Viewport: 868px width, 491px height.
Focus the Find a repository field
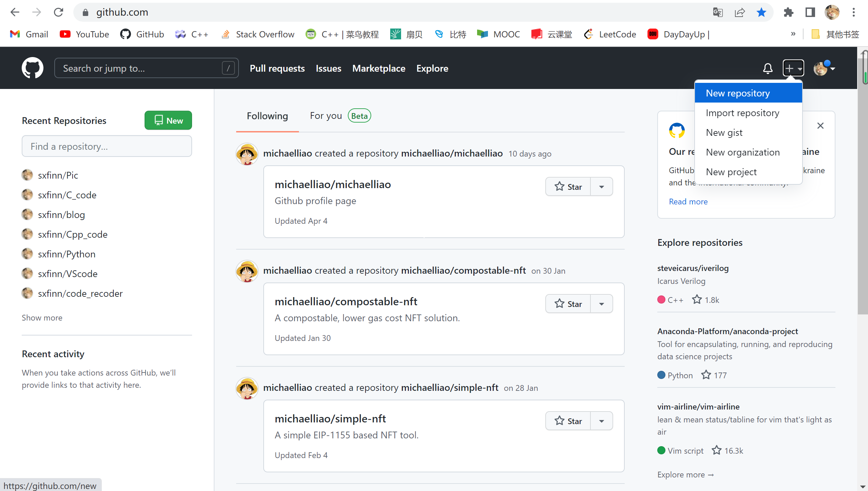pos(107,146)
